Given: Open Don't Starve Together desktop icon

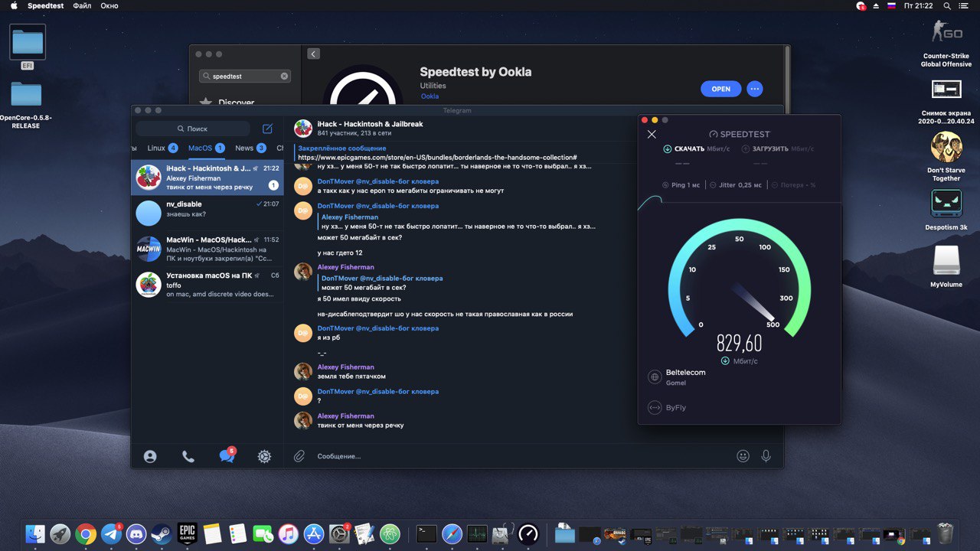Looking at the screenshot, I should pyautogui.click(x=946, y=155).
